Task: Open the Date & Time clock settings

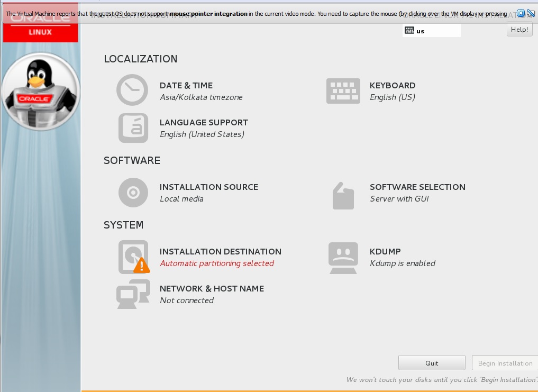Action: [x=132, y=90]
